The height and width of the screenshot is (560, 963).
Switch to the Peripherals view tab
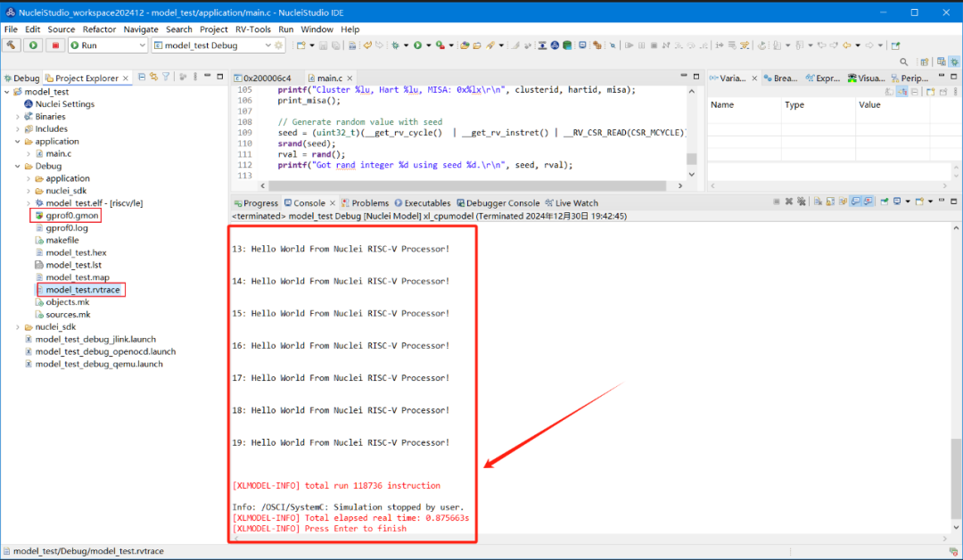pyautogui.click(x=909, y=78)
